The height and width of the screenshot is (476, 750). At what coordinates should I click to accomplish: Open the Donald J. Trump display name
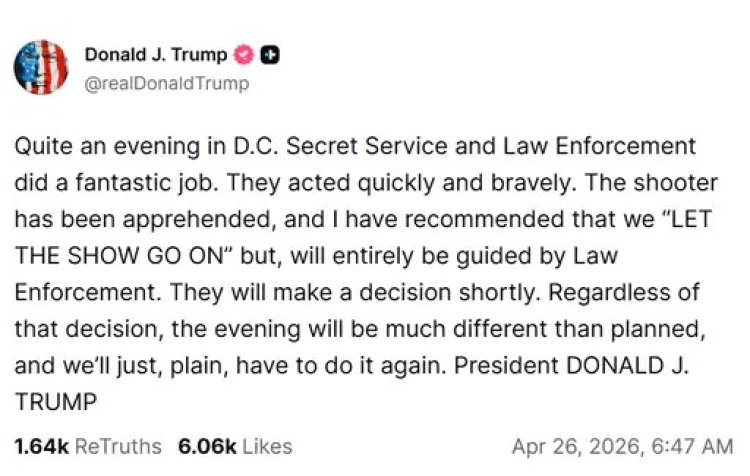coord(156,56)
